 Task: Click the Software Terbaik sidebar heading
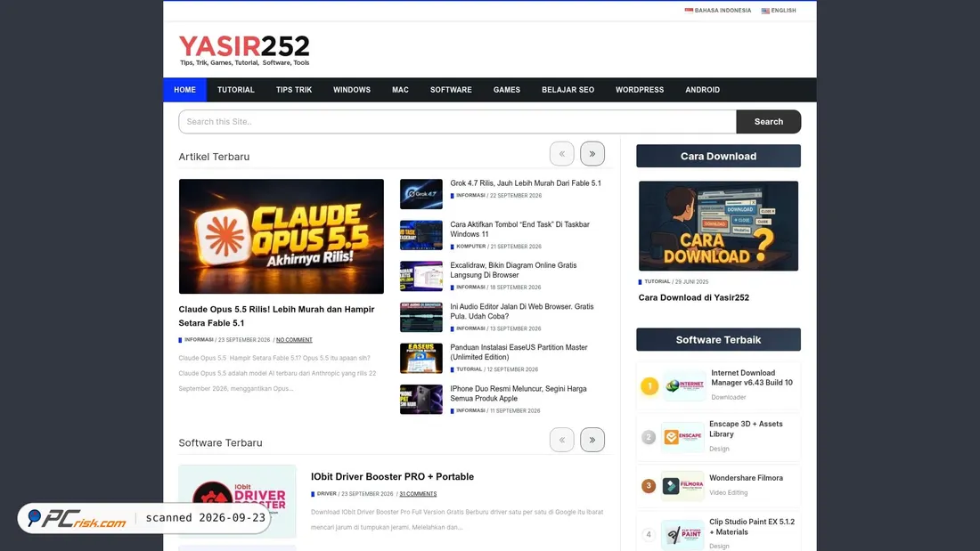click(x=718, y=340)
